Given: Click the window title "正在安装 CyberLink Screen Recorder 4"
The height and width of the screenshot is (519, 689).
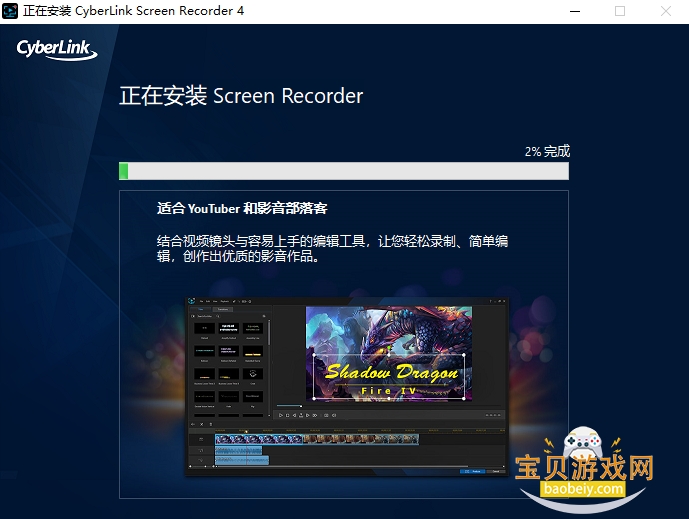Looking at the screenshot, I should [134, 11].
